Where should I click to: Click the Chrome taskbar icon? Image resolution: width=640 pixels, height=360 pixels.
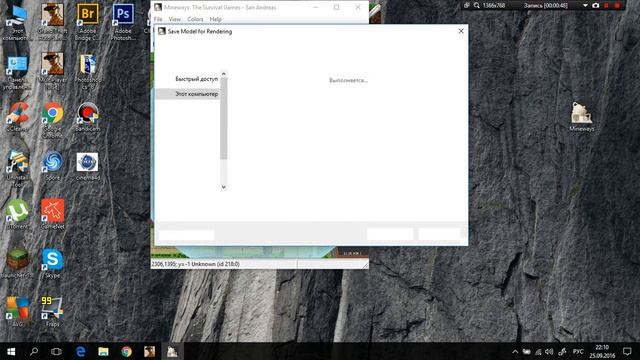(x=127, y=351)
